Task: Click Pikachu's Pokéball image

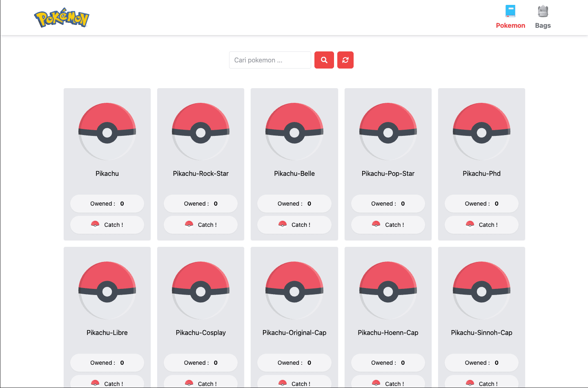Action: [x=107, y=131]
